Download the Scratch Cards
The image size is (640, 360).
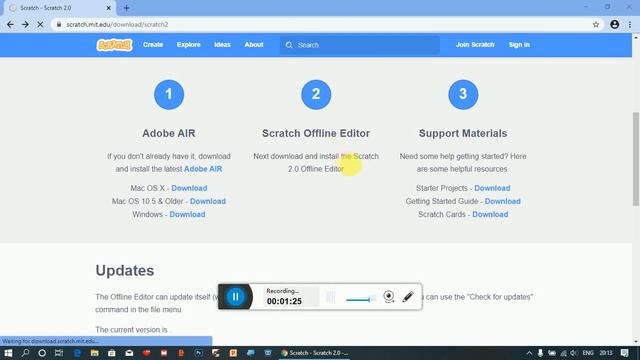[490, 214]
